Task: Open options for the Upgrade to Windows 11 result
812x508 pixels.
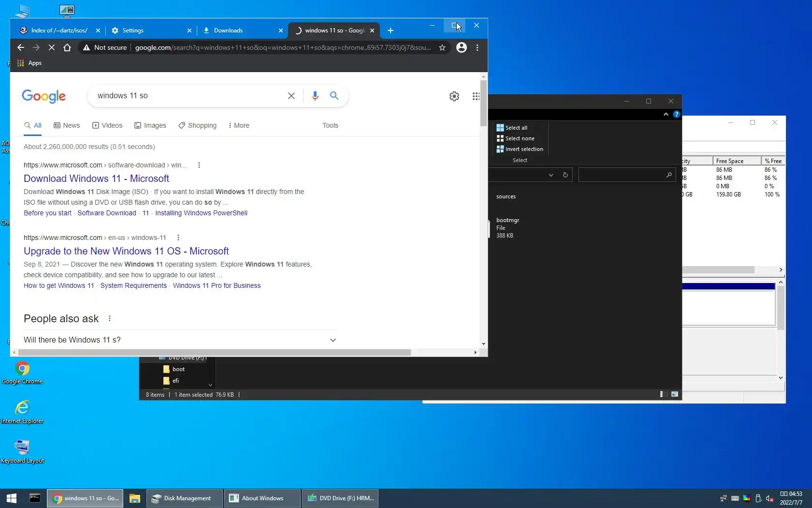Action: [178, 238]
